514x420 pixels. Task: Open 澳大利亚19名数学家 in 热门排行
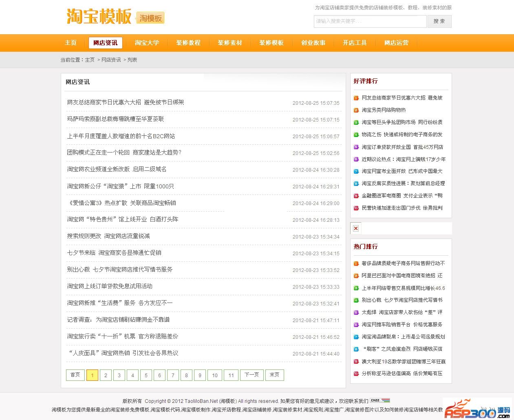(404, 362)
